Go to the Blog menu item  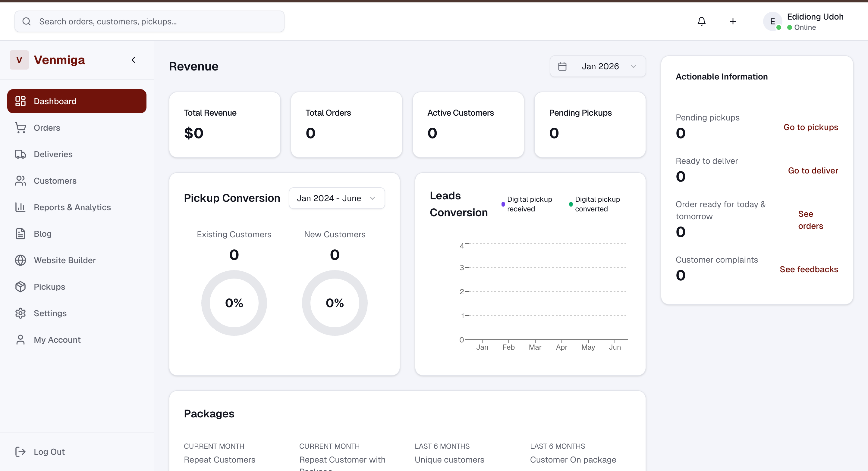click(x=42, y=234)
